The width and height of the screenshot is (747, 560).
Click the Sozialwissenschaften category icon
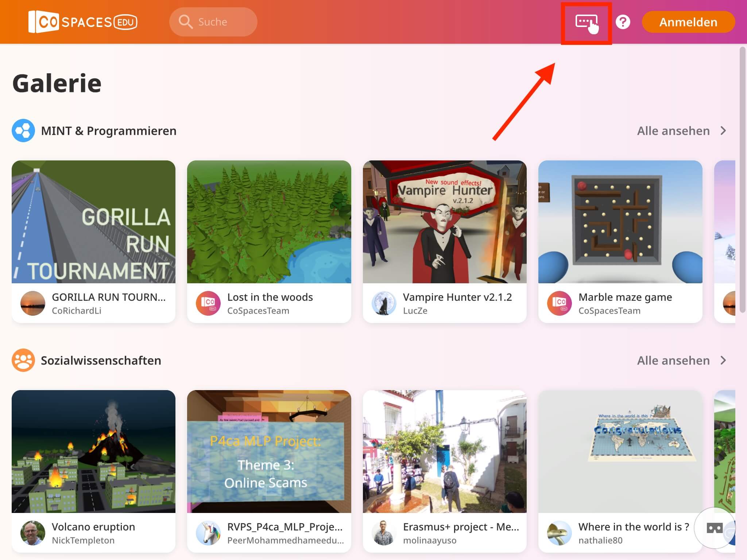(23, 360)
